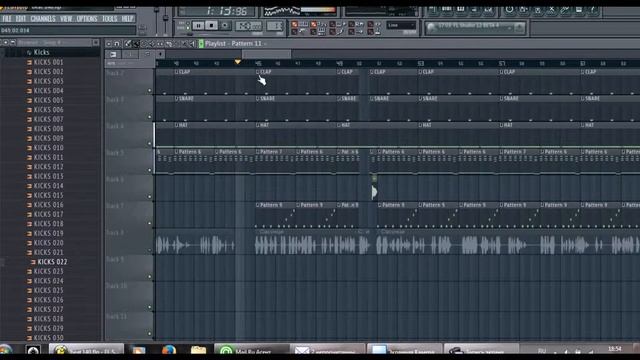Toggle mute dot on Track 5
The height and width of the screenshot is (360, 640).
(150, 170)
